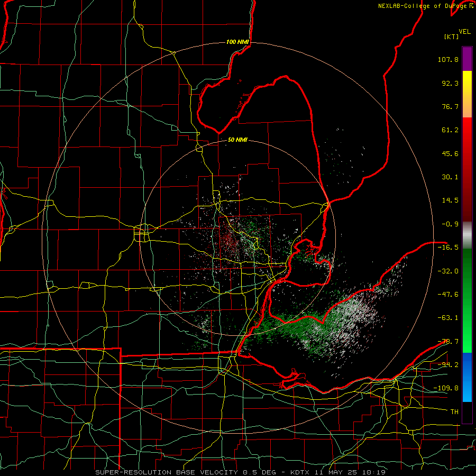
Task: Click the gray near-zero segment of color bar
Action: tap(467, 235)
